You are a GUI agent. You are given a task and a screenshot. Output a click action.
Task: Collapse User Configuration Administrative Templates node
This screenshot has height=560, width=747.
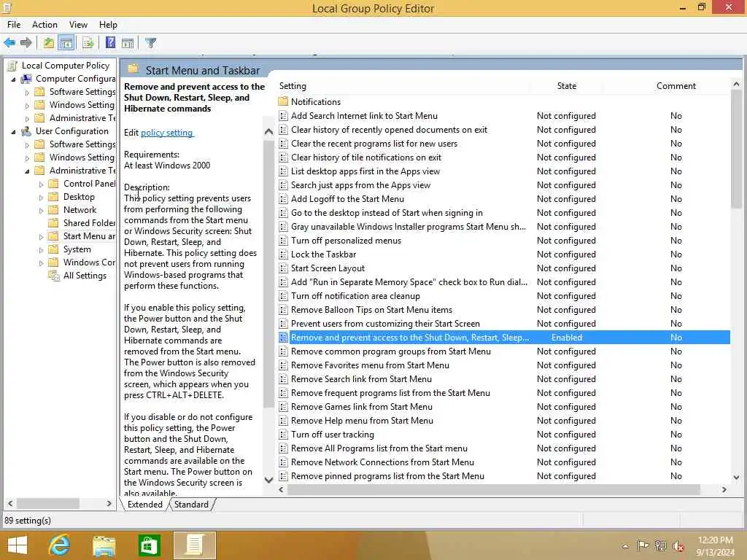27,171
